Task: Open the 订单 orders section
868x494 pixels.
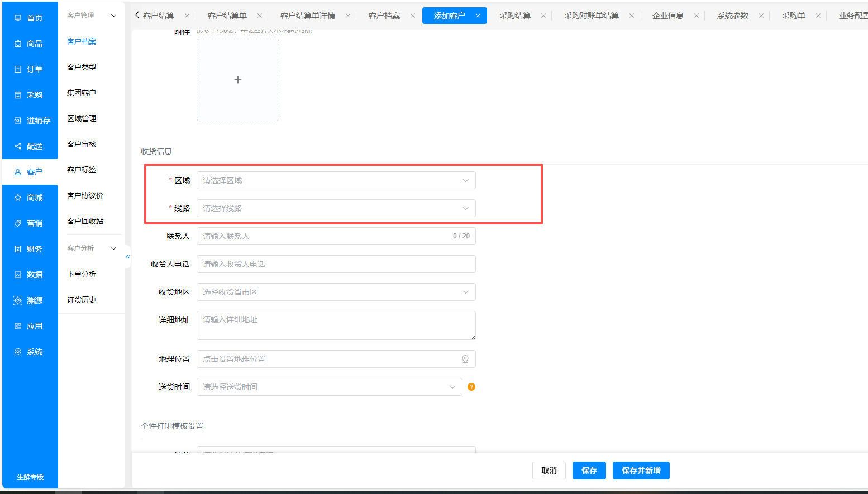Action: pyautogui.click(x=30, y=69)
